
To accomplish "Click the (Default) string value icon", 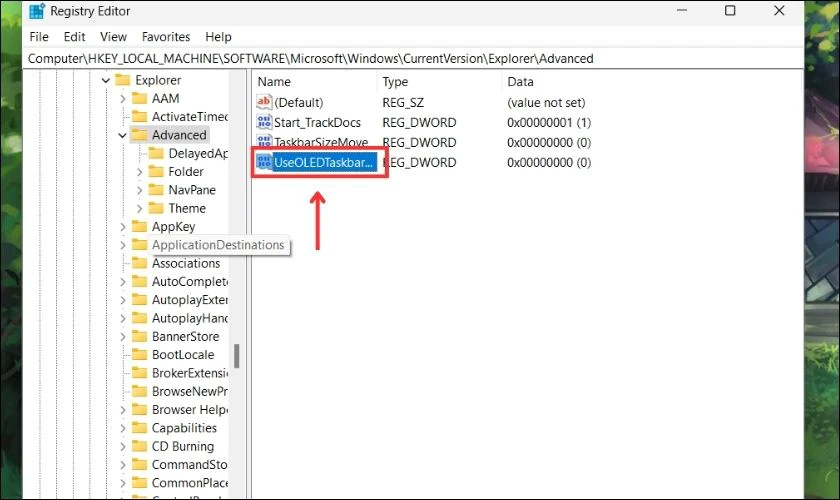I will [x=264, y=102].
